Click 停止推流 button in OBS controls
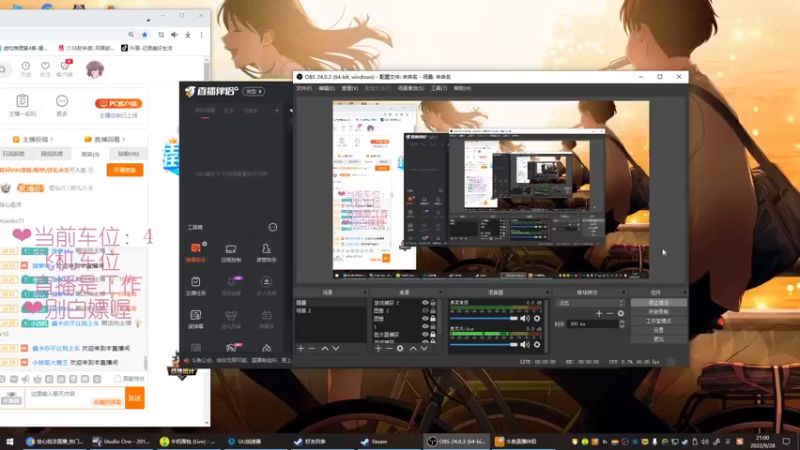Viewport: 800px width, 450px height. coord(659,303)
